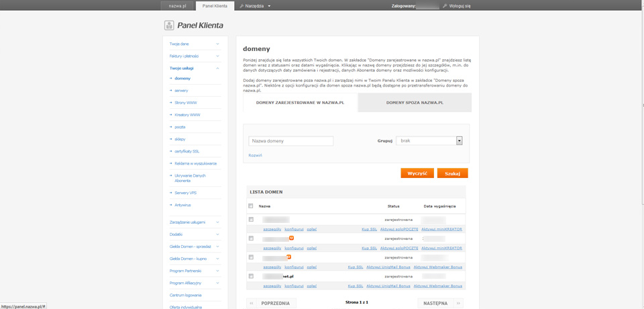Open poczta in the sidebar
Screen dimensions: 644x309
180,127
